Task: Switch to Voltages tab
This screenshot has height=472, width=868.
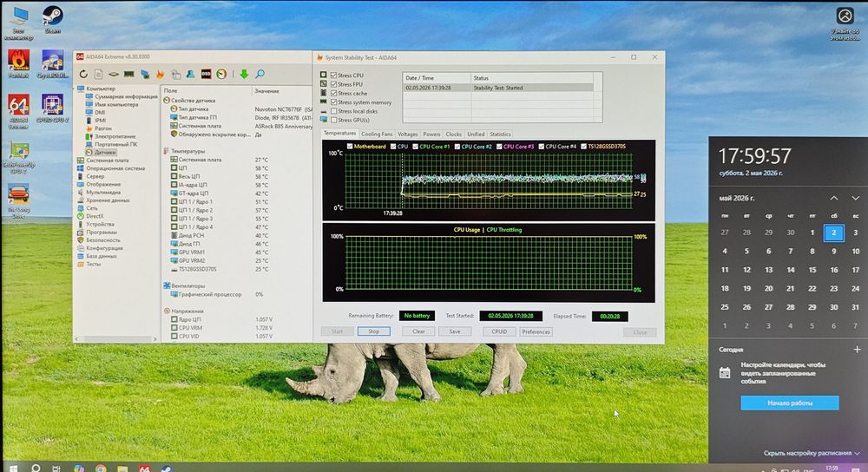Action: (x=407, y=134)
